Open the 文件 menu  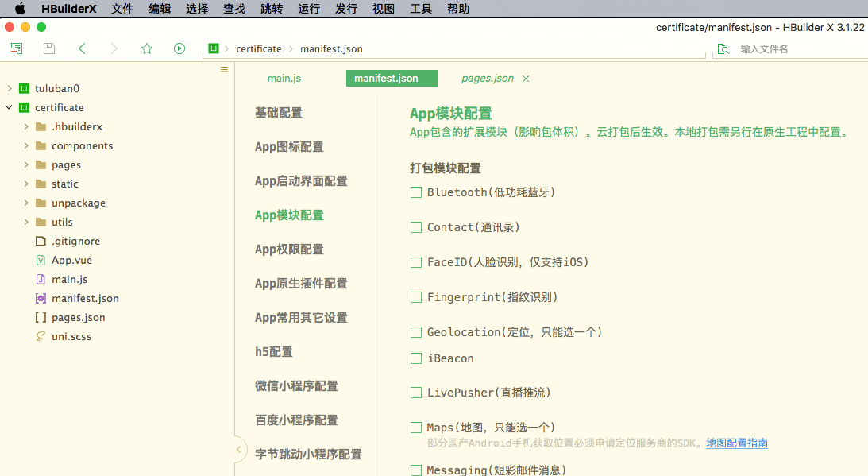122,9
